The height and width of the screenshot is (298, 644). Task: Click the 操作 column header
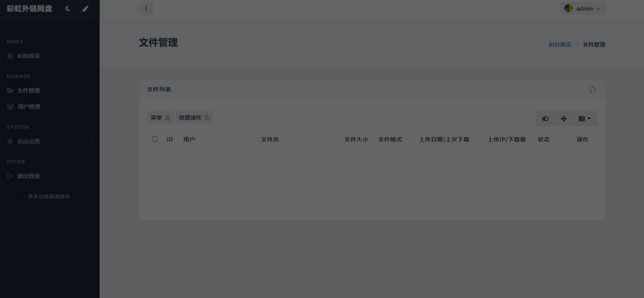click(x=583, y=140)
